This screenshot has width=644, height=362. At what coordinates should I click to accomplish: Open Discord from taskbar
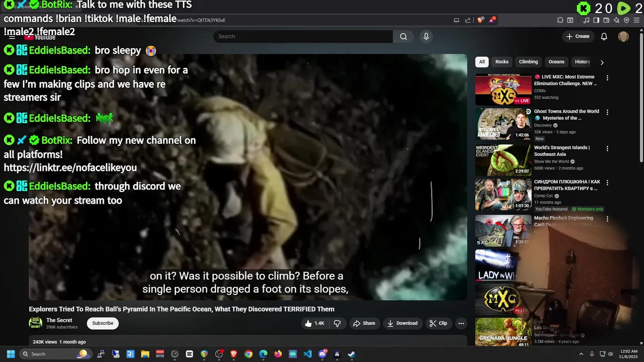tap(323, 354)
